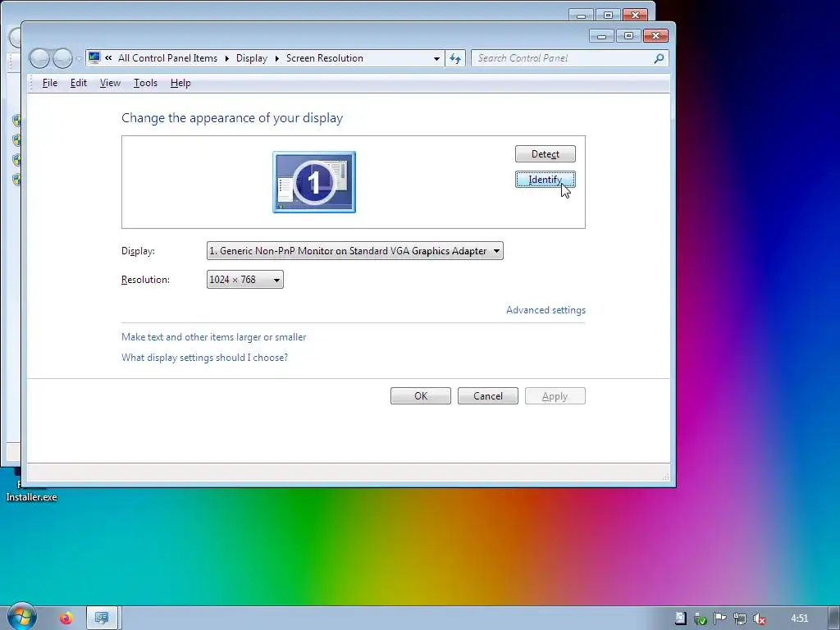Open the Edit menu
The width and height of the screenshot is (840, 630).
pyautogui.click(x=78, y=83)
